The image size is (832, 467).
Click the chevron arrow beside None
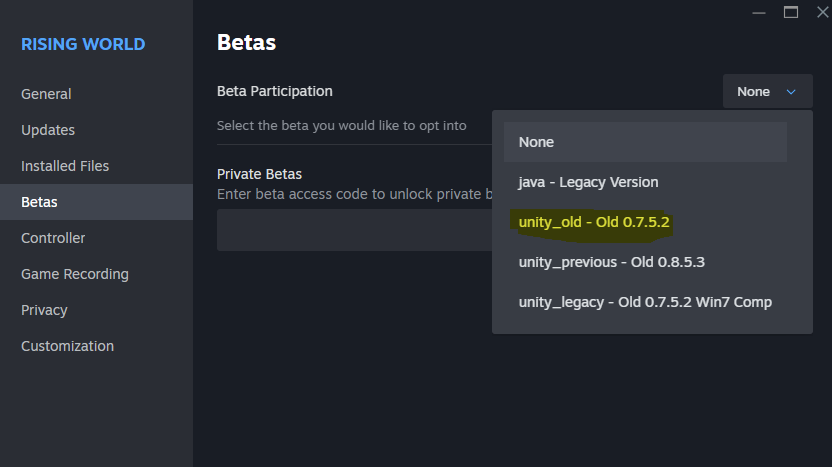click(792, 92)
